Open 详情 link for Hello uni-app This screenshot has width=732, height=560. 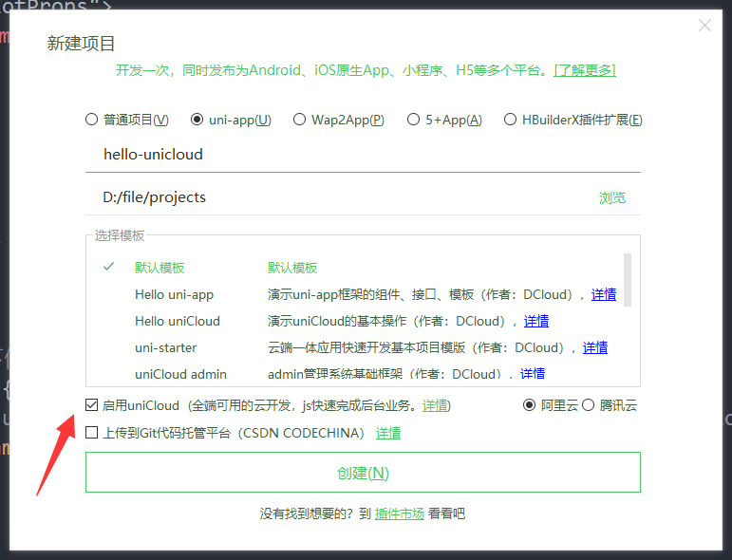(604, 294)
